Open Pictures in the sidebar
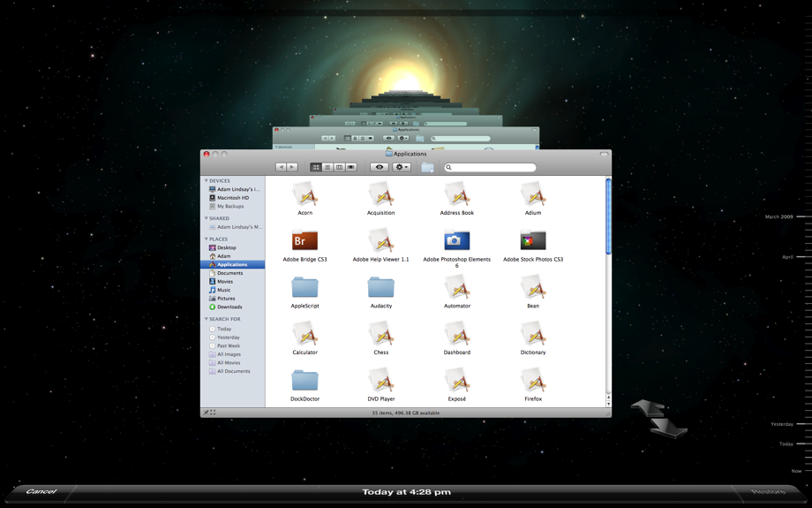 (x=232, y=299)
